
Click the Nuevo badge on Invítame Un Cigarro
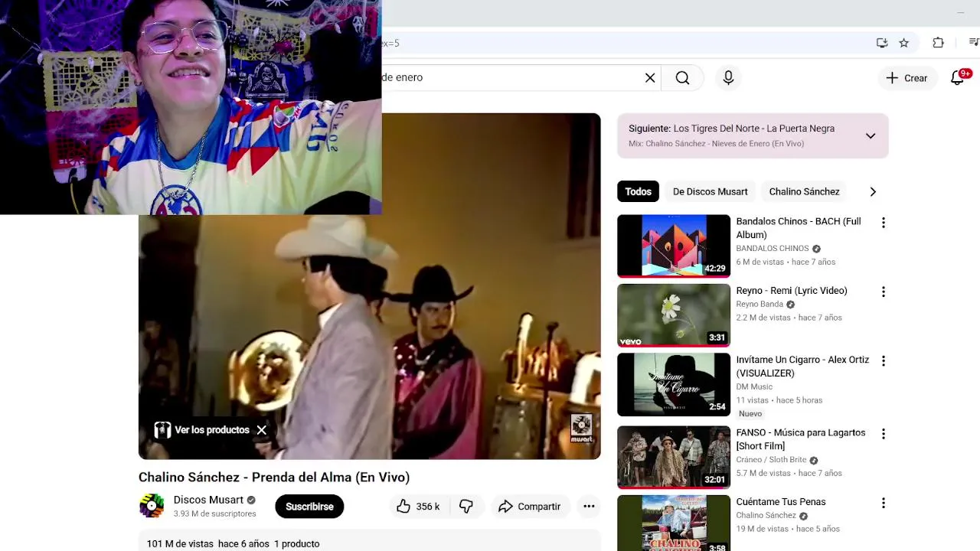point(750,414)
